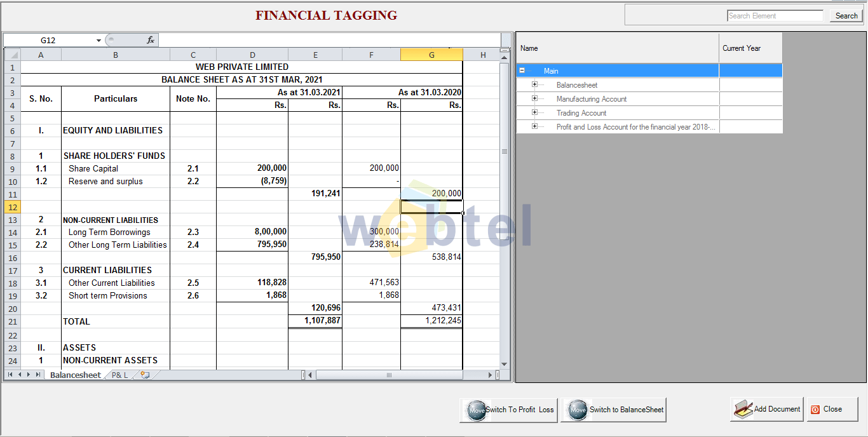Click the formula bar input area

tap(329, 41)
